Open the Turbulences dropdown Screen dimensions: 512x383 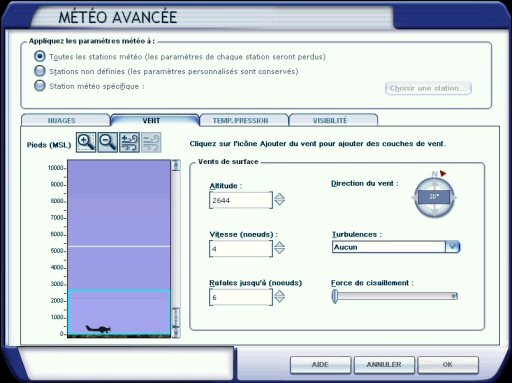coord(453,247)
